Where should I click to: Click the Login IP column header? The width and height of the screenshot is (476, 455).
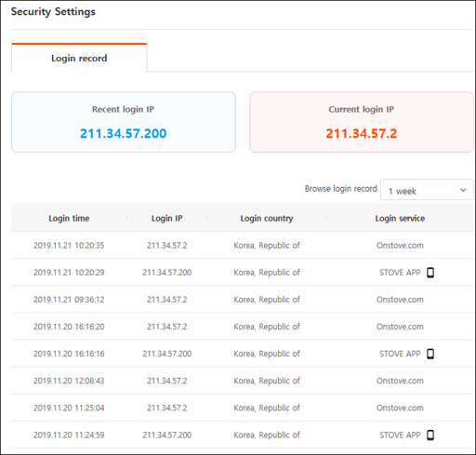tap(166, 219)
